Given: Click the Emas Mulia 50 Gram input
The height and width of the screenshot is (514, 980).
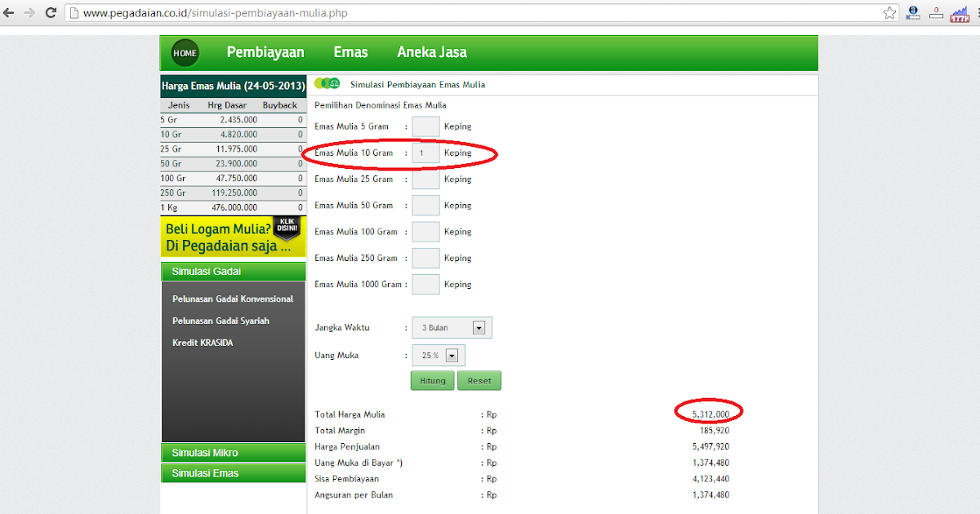Looking at the screenshot, I should pos(425,206).
